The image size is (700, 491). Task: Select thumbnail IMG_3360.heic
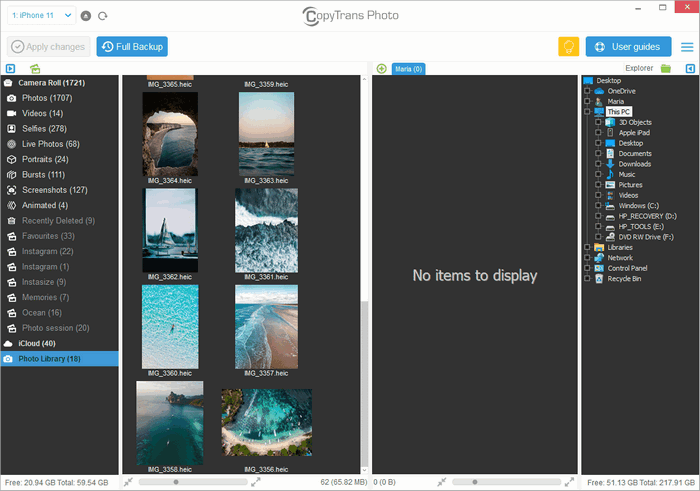point(170,327)
